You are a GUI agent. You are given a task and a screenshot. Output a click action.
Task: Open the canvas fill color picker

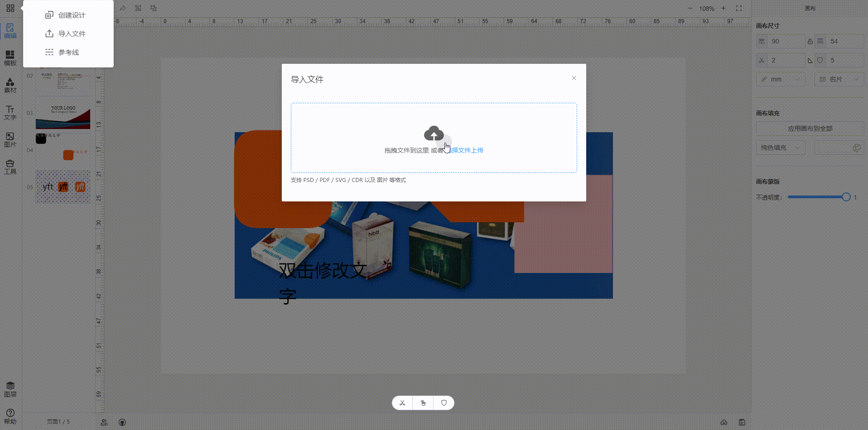(839, 148)
